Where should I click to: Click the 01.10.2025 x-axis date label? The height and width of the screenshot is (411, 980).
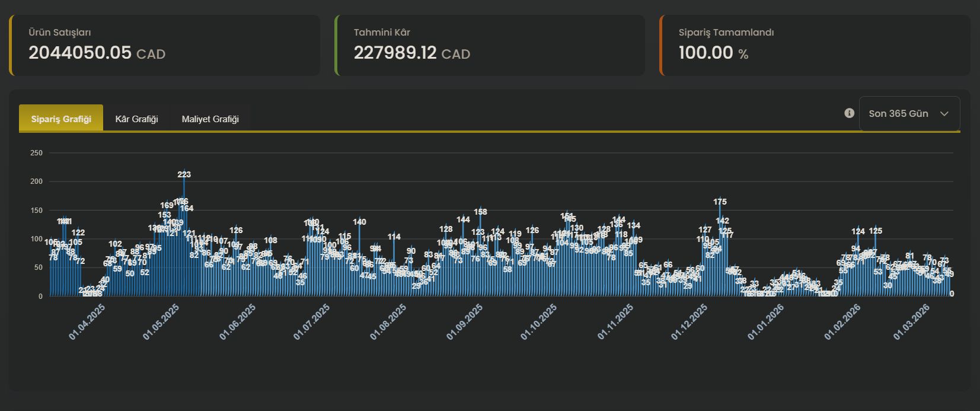point(539,322)
